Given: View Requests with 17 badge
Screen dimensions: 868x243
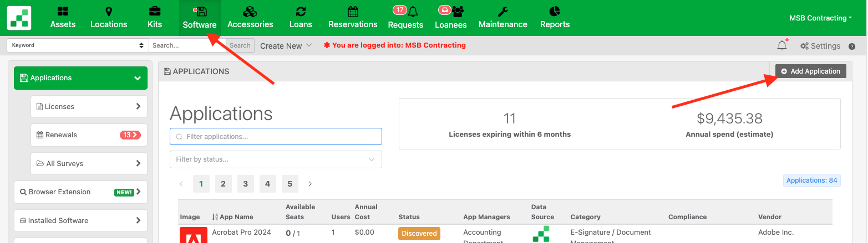Looking at the screenshot, I should 405,18.
